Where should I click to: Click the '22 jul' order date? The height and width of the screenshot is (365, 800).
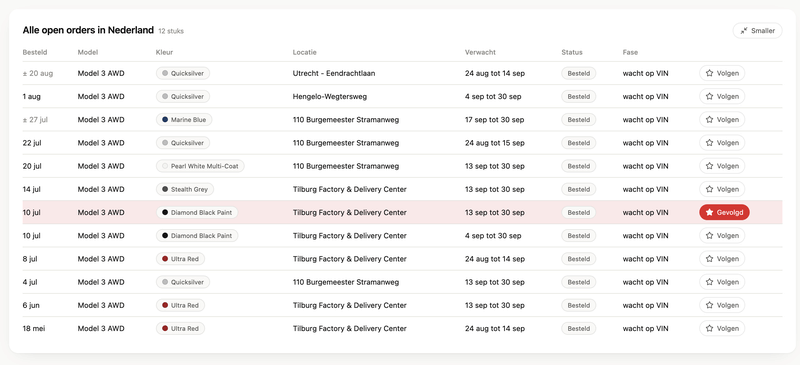(32, 143)
